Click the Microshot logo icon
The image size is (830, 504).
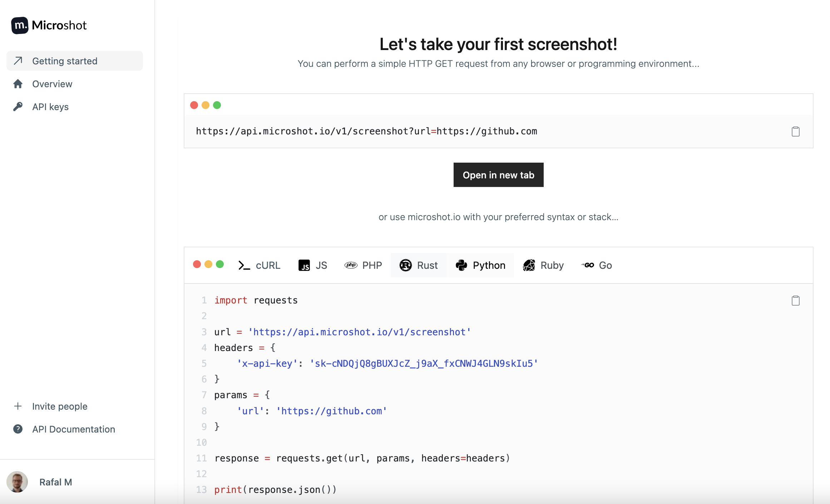(20, 25)
